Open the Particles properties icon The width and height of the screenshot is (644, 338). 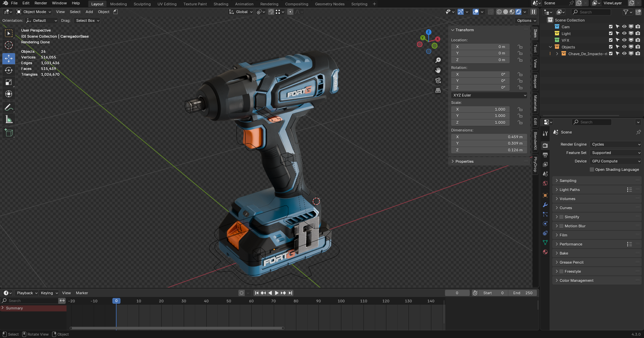point(545,214)
